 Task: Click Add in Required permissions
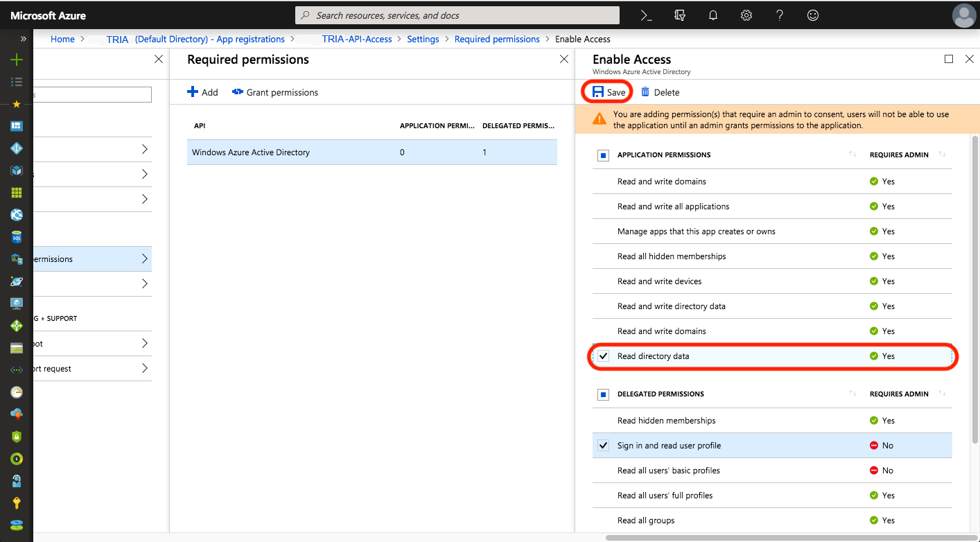[x=202, y=92]
